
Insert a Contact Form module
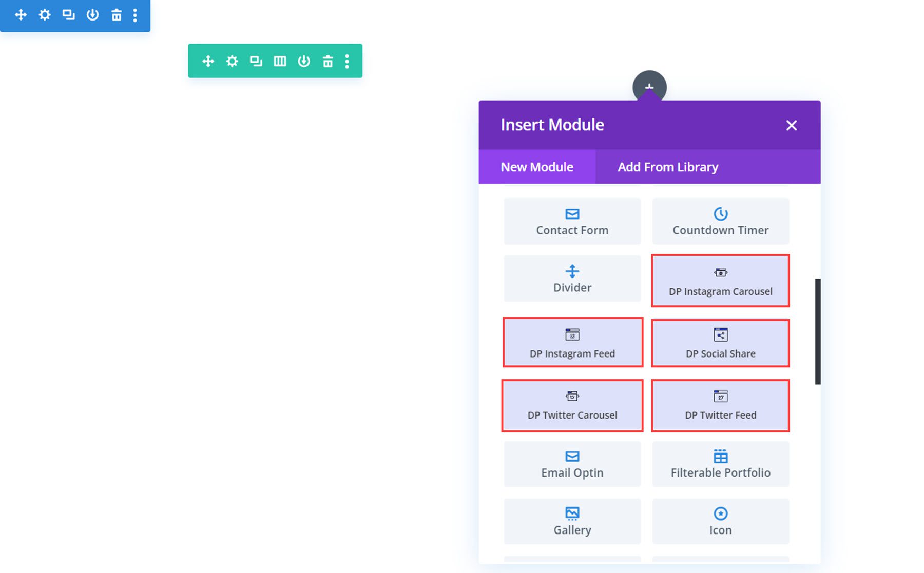coord(572,222)
